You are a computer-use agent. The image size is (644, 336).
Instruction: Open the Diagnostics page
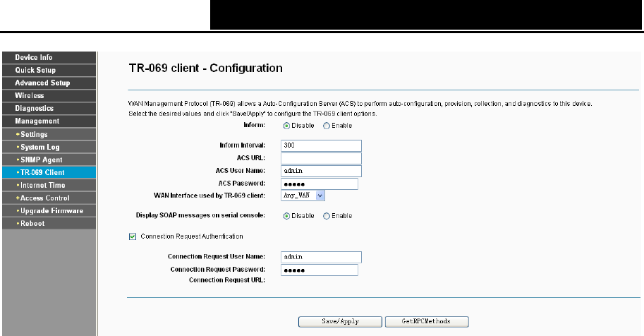click(x=49, y=109)
